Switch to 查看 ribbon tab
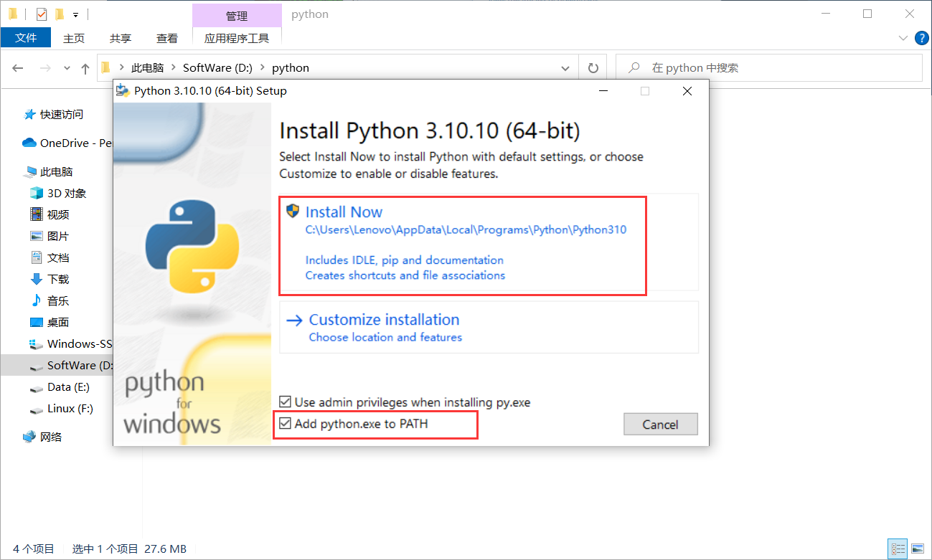Image resolution: width=932 pixels, height=560 pixels. [x=167, y=39]
